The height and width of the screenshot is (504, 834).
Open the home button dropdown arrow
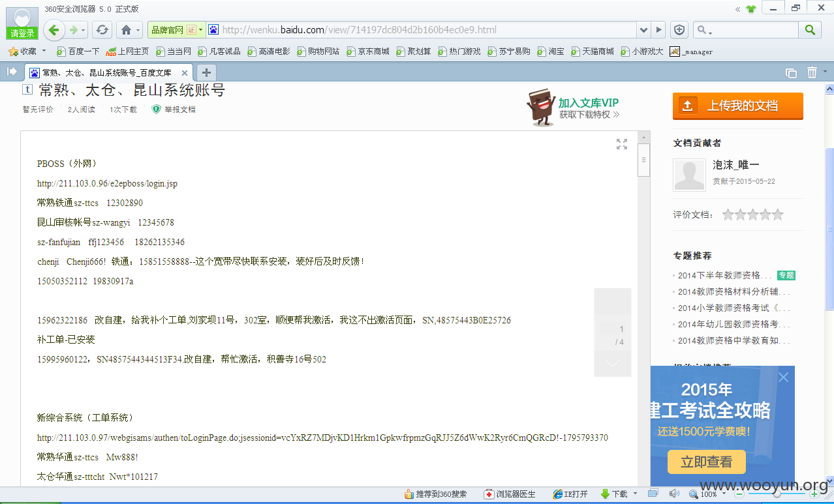coord(138,30)
